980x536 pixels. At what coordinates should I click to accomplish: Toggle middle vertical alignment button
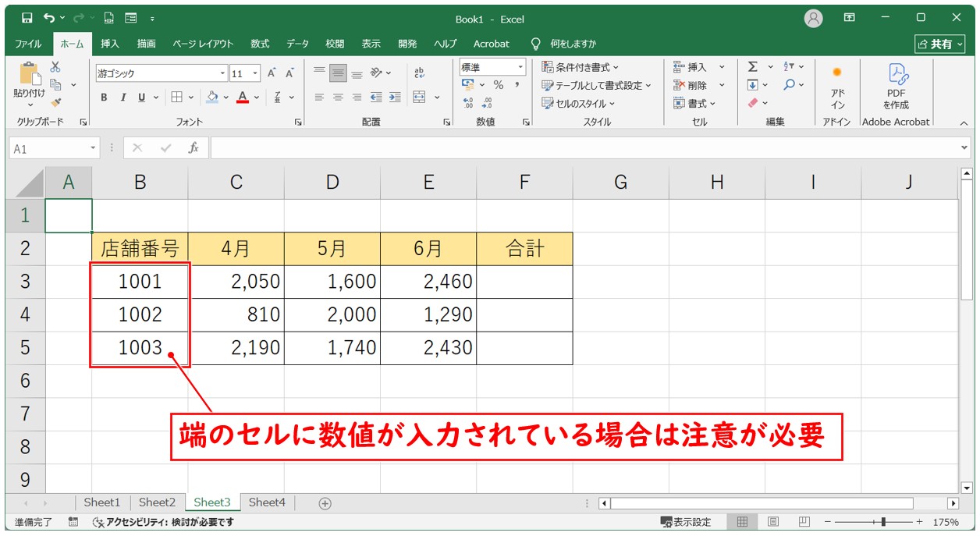point(338,73)
